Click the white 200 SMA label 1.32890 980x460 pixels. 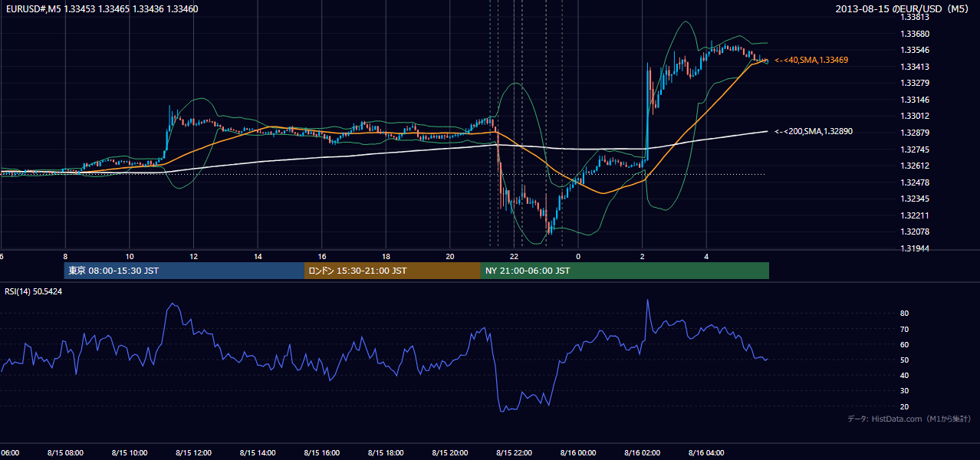click(814, 132)
